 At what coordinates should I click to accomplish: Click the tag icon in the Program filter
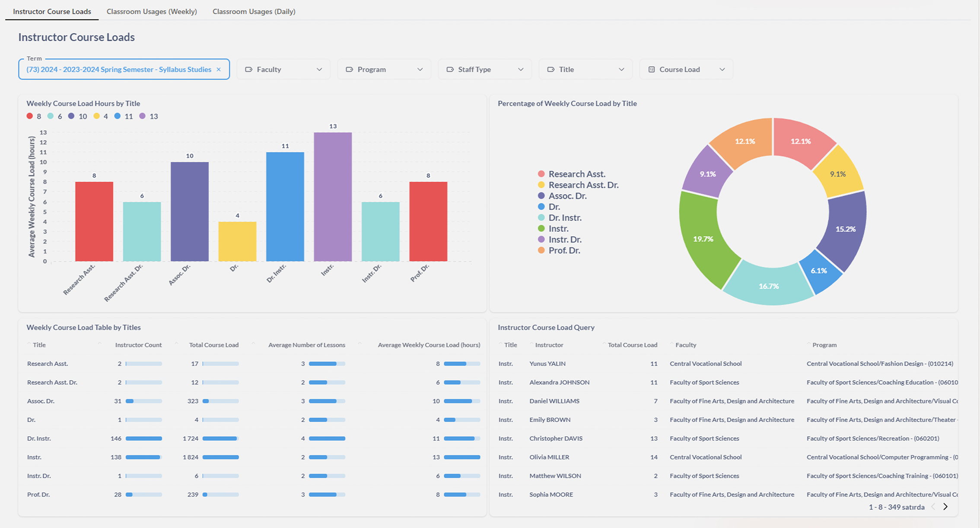tap(349, 69)
